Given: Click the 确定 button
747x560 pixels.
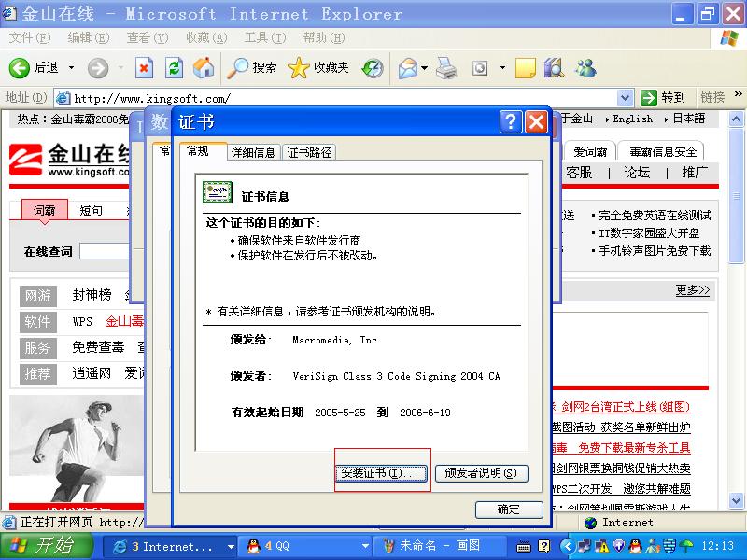Looking at the screenshot, I should point(509,510).
